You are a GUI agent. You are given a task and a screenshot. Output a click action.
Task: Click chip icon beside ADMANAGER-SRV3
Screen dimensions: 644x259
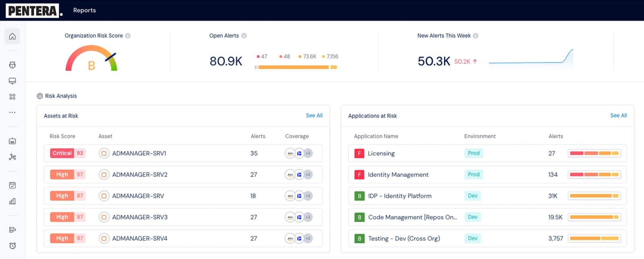(x=104, y=217)
